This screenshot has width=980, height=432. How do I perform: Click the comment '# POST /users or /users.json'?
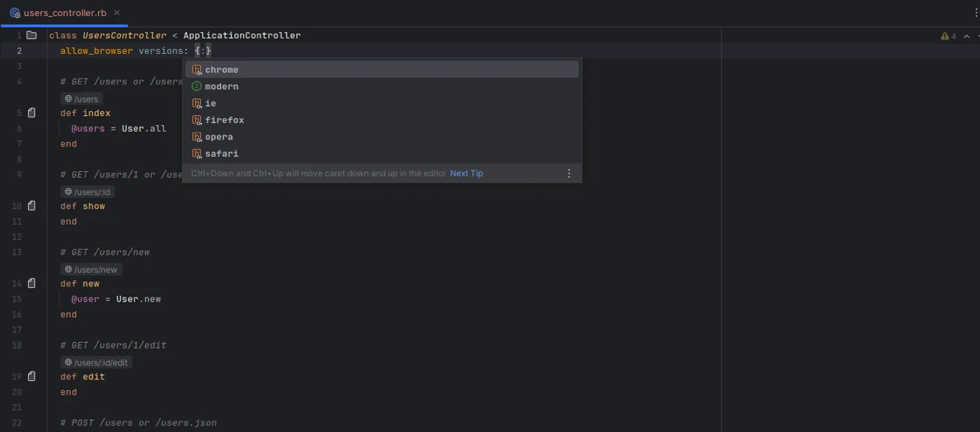coord(138,423)
